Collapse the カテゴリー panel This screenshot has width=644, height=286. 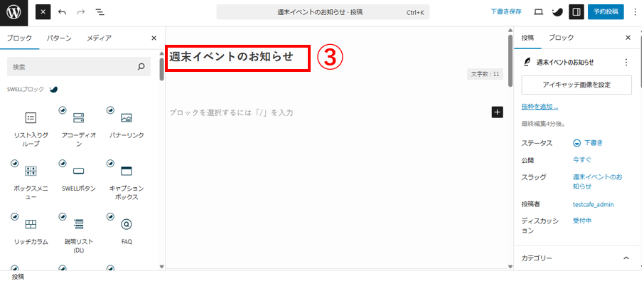click(x=626, y=258)
